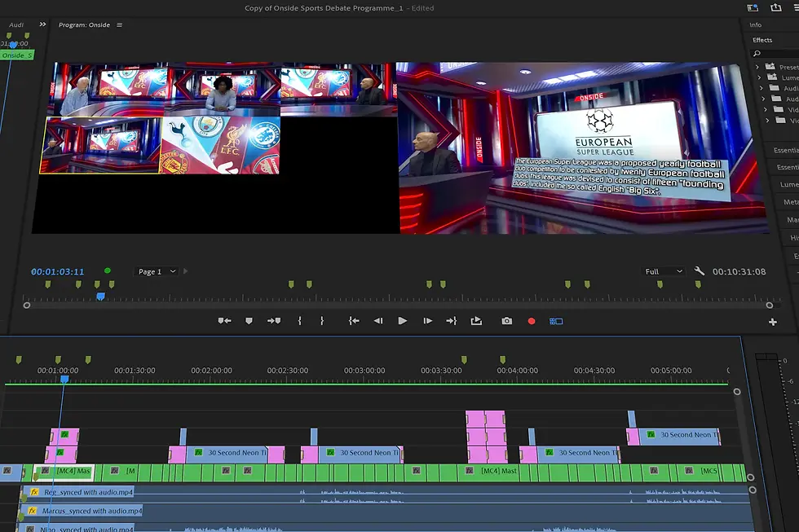Image resolution: width=799 pixels, height=532 pixels.
Task: Click the Quick Export share icon
Action: pos(776,7)
